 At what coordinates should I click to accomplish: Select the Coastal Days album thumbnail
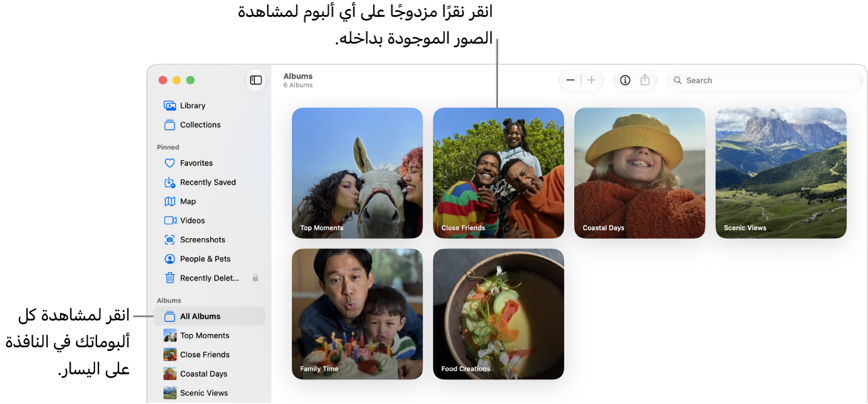point(639,173)
